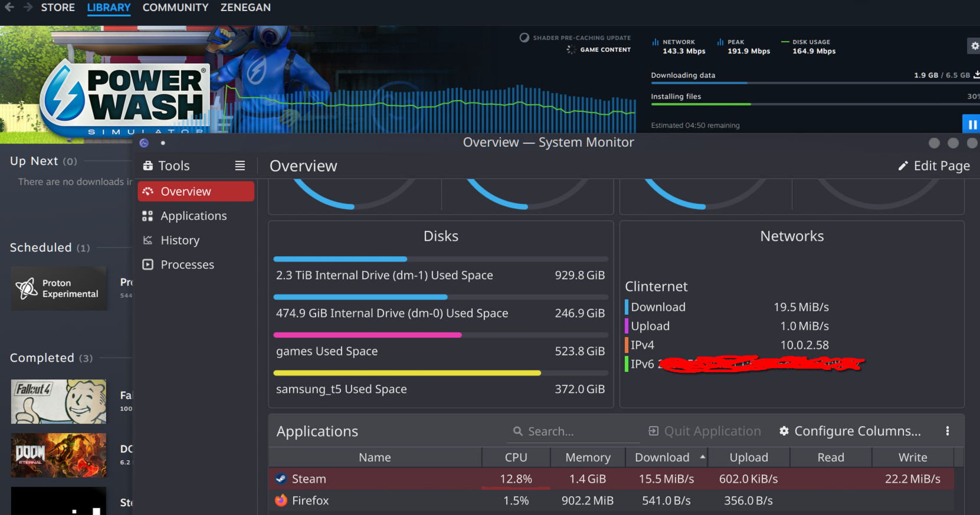
Task: Click the Firefox icon in applications list
Action: (x=281, y=500)
